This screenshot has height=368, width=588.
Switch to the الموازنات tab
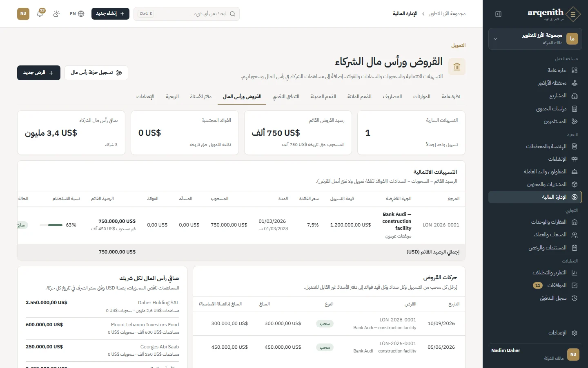(x=421, y=96)
